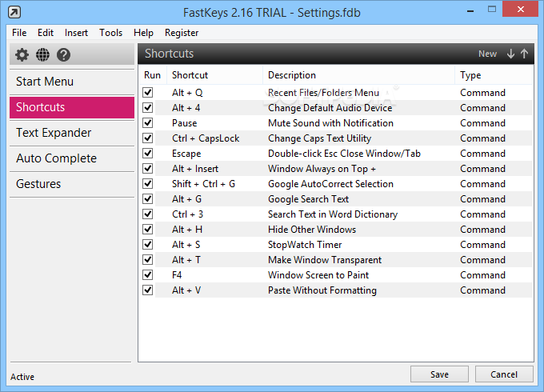Viewport: 544px width, 392px height.
Task: Open the File menu
Action: (19, 33)
